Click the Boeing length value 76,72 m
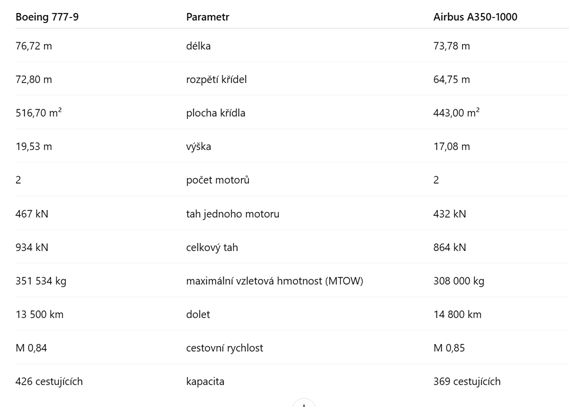This screenshot has width=571, height=409. tap(34, 46)
